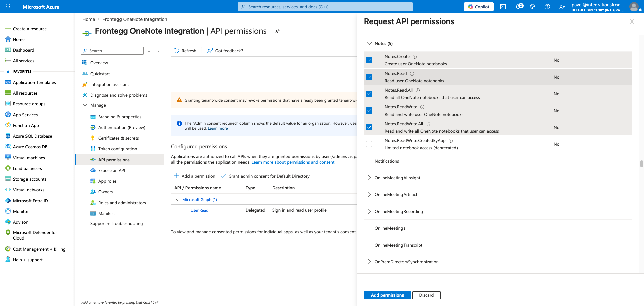Open Token configuration
The image size is (644, 306).
(117, 149)
